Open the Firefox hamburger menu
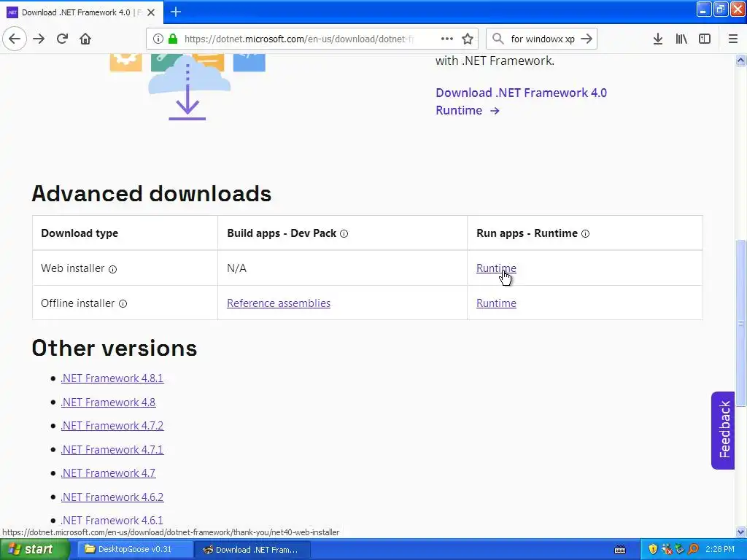This screenshot has height=560, width=747. [x=732, y=39]
